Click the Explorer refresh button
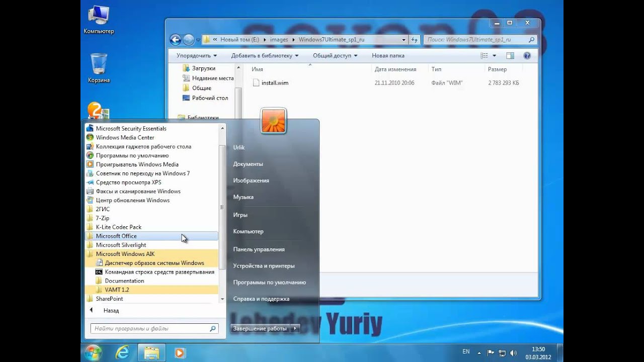Image resolution: width=644 pixels, height=362 pixels. pyautogui.click(x=415, y=40)
